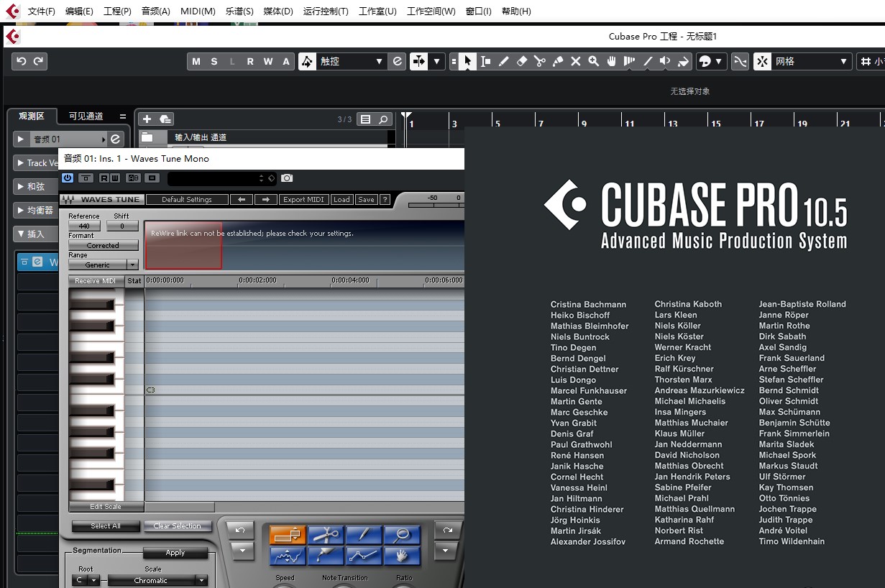
Task: Click the Cubase toolbar redo arrow
Action: coord(38,62)
